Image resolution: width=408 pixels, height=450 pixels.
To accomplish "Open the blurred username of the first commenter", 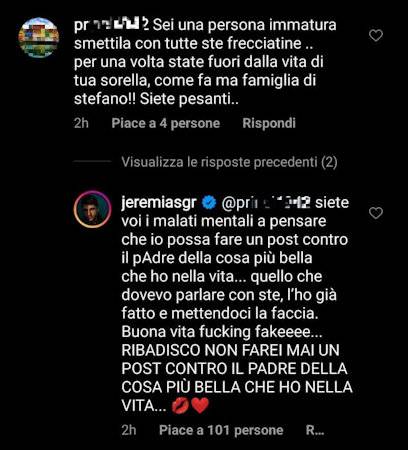I will coord(111,26).
